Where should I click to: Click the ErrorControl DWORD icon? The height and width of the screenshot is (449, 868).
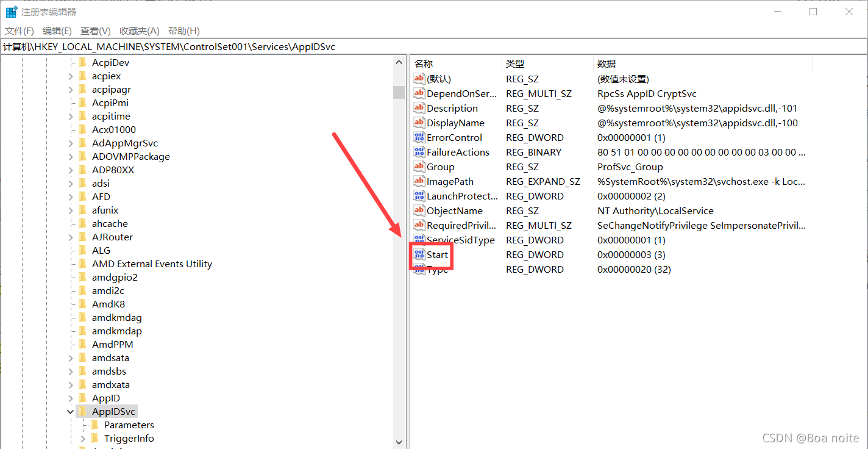[419, 137]
